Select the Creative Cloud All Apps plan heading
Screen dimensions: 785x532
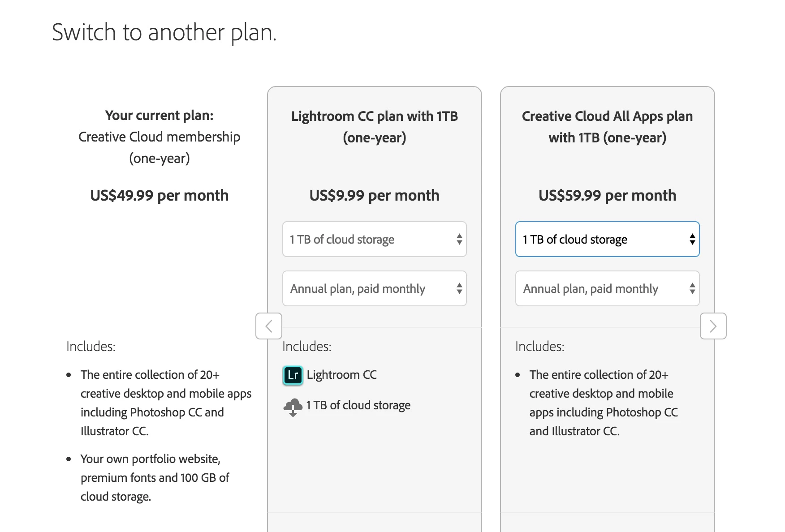click(607, 127)
